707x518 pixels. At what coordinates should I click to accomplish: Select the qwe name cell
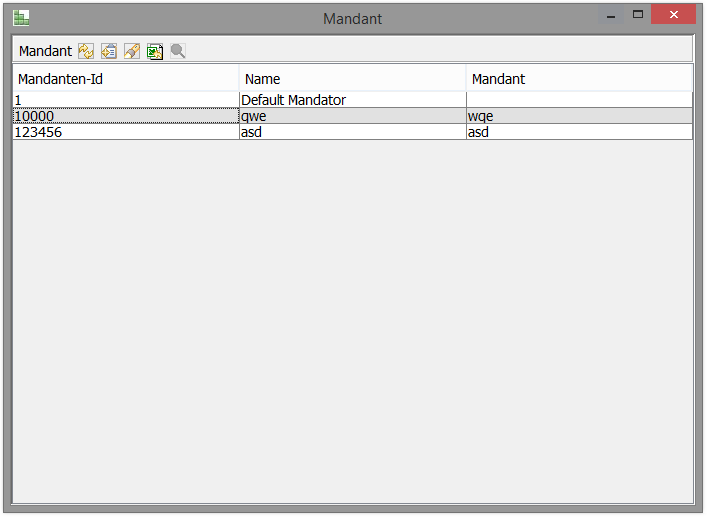coord(352,116)
